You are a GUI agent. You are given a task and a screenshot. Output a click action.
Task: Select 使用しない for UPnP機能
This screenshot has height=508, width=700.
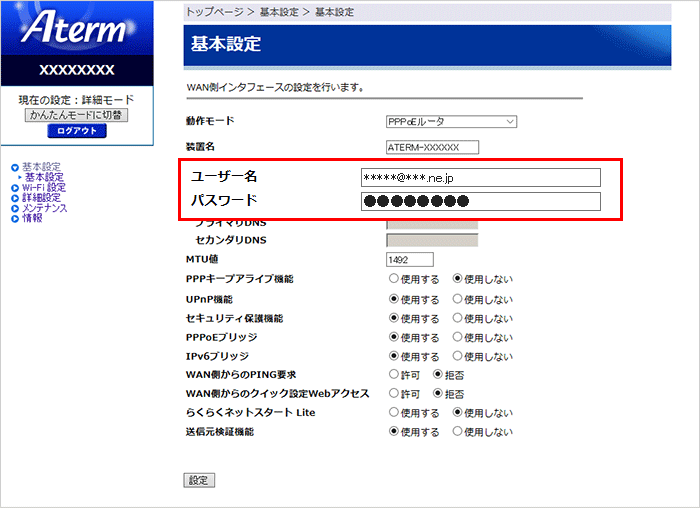coord(458,299)
